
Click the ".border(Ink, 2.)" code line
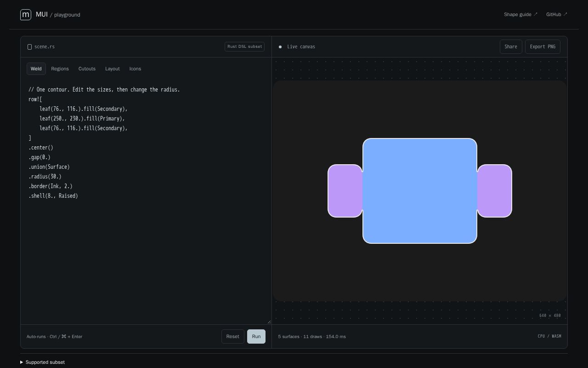pyautogui.click(x=51, y=186)
